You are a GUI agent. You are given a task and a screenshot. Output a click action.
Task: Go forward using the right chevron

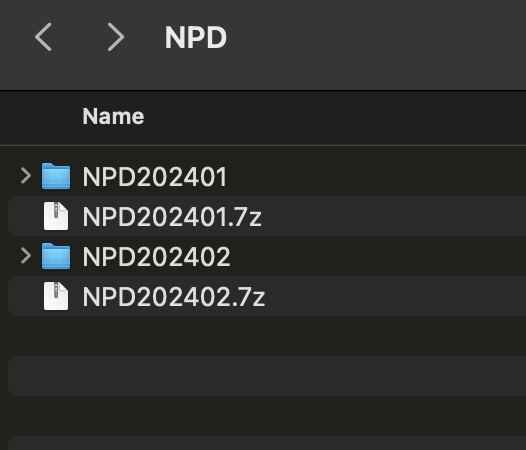click(116, 37)
